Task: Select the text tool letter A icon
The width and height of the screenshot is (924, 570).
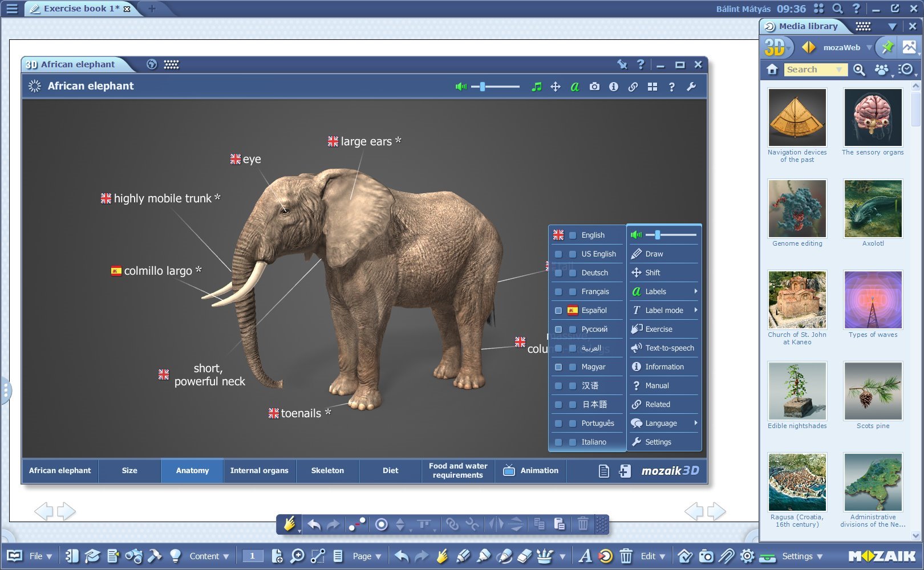Action: [585, 556]
